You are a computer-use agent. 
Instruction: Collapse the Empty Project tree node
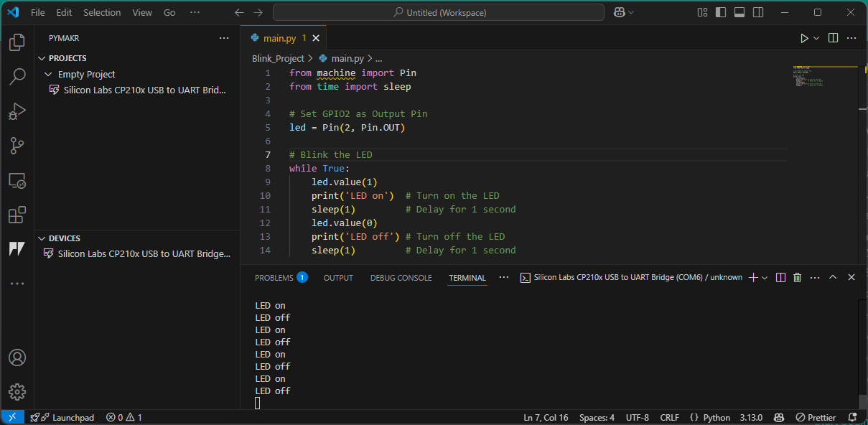pos(48,74)
